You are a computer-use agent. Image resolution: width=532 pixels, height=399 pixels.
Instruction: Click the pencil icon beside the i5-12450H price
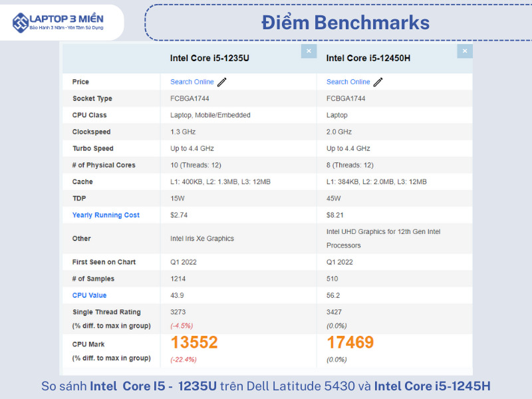378,82
